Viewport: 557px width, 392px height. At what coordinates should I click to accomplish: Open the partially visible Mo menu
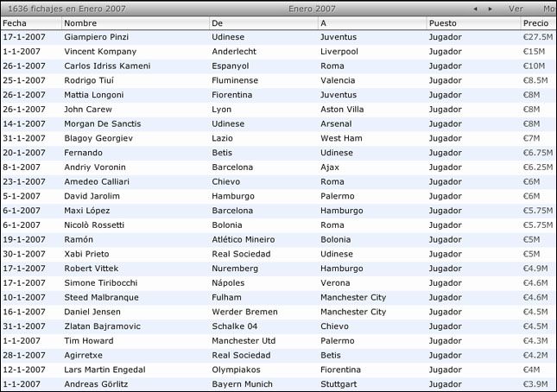pos(548,8)
